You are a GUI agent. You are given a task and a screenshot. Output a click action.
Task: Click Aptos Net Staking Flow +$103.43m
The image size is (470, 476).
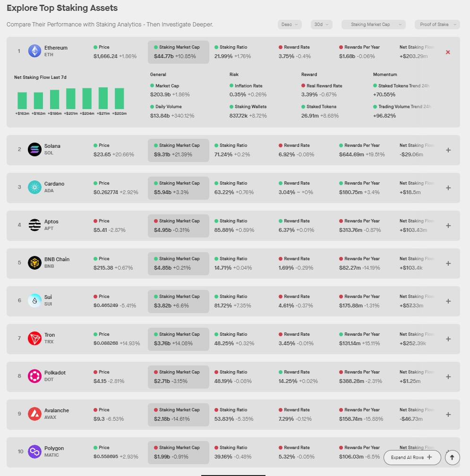pos(413,230)
